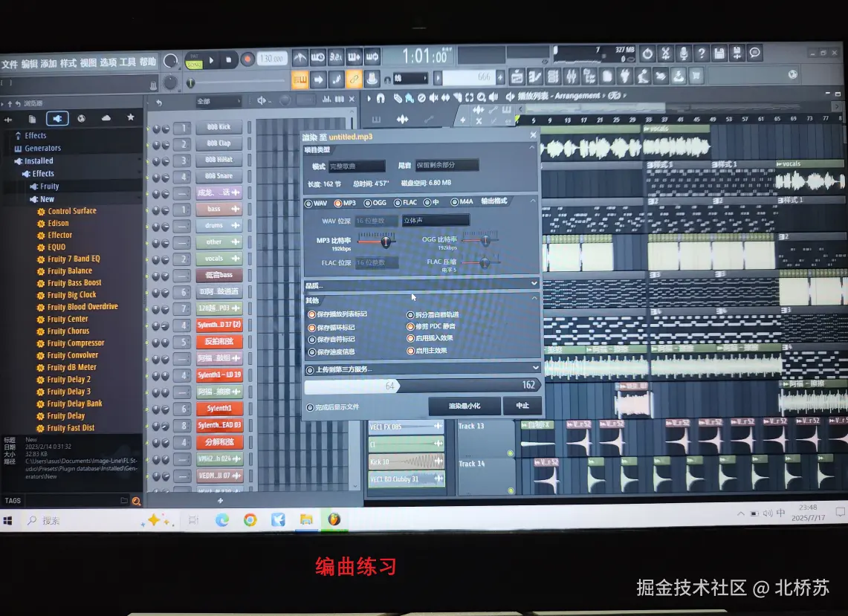848x616 pixels.
Task: Click the question mark help icon
Action: 702,54
